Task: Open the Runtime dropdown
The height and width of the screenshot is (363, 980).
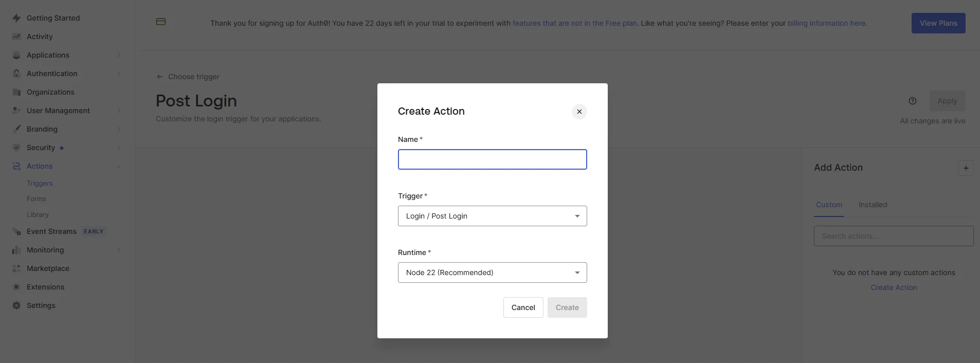Action: tap(492, 273)
